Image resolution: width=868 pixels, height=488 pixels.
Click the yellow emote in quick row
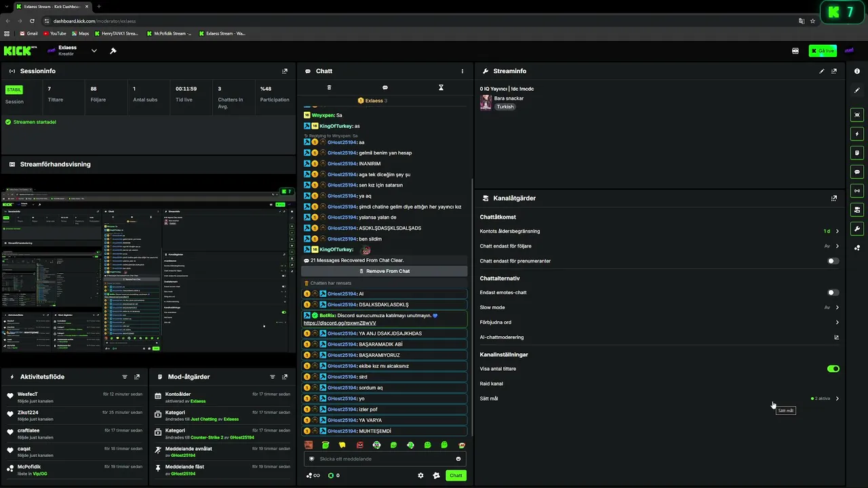342,445
